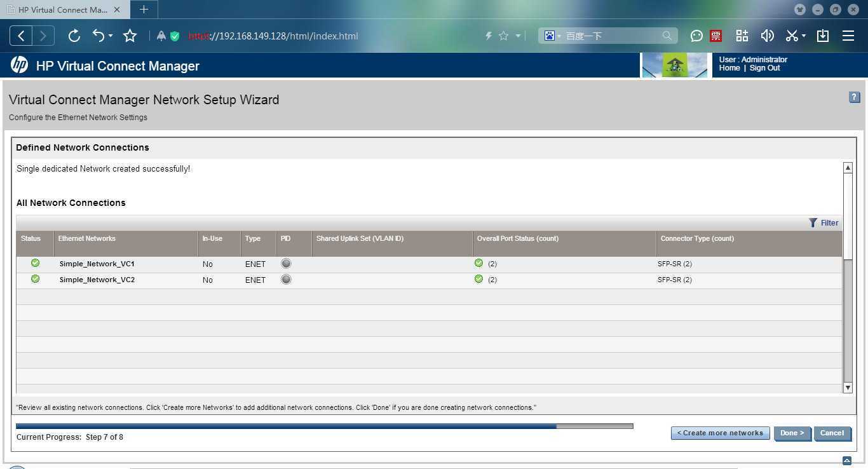Go to Home link

tap(729, 68)
